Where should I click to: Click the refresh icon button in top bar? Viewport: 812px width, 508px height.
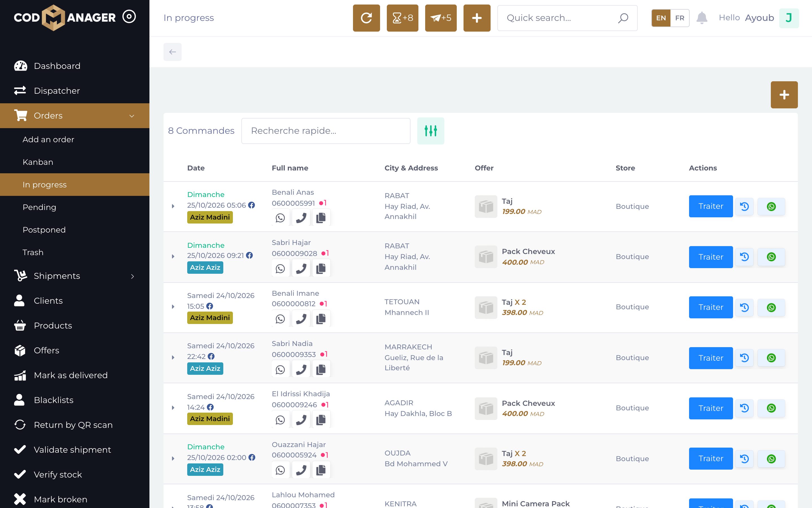tap(366, 18)
